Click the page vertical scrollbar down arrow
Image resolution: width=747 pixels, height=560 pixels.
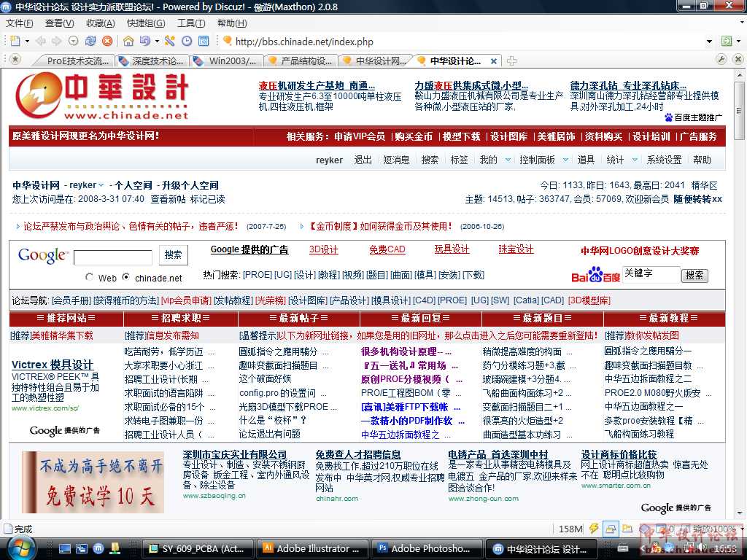(739, 513)
